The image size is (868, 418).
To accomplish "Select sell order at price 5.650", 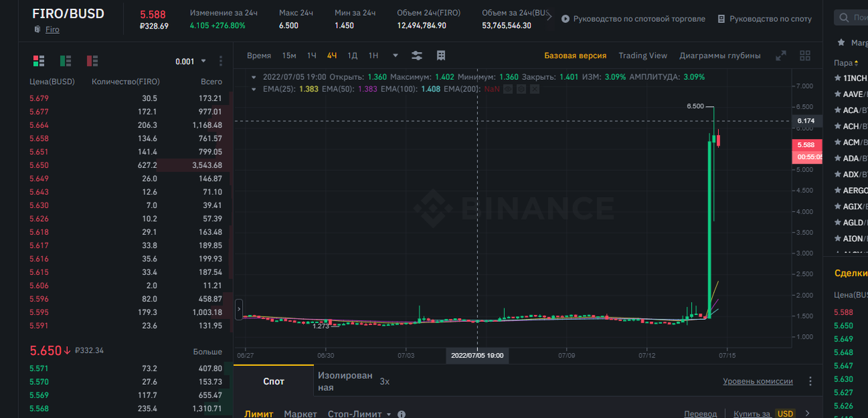I will click(x=126, y=165).
